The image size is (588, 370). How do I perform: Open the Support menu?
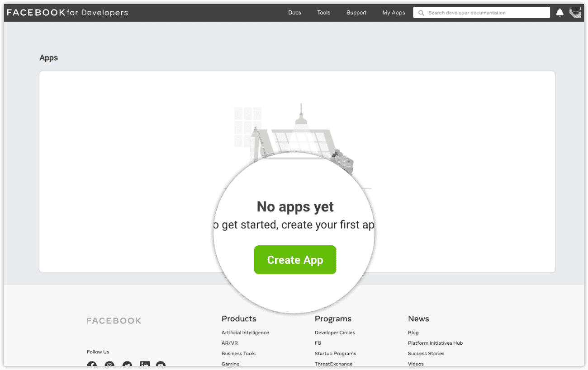pyautogui.click(x=356, y=13)
